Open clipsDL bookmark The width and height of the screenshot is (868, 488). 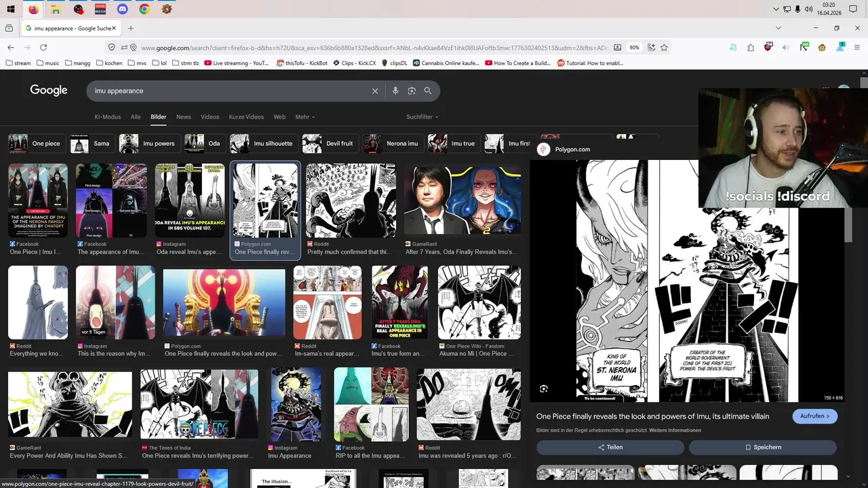tap(395, 63)
